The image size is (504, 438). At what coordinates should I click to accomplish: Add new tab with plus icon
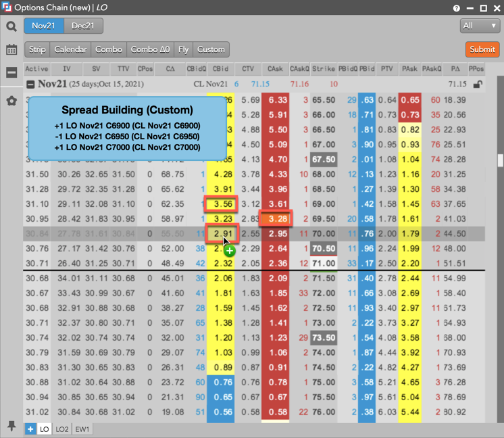coord(30,429)
